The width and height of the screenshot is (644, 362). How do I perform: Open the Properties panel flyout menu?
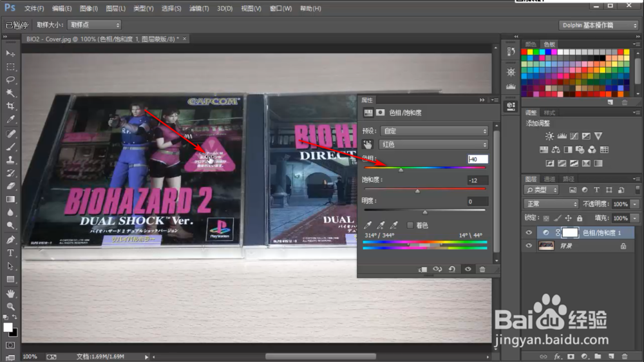coord(495,100)
